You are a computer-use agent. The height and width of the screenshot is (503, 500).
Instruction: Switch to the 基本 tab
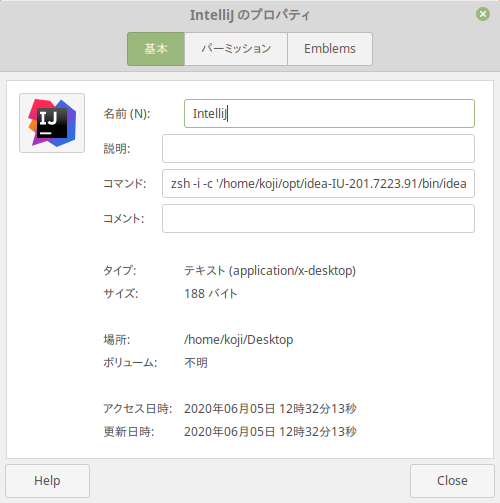(x=156, y=49)
